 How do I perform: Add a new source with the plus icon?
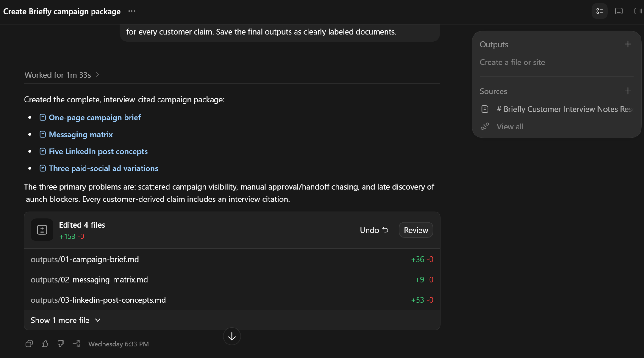628,91
